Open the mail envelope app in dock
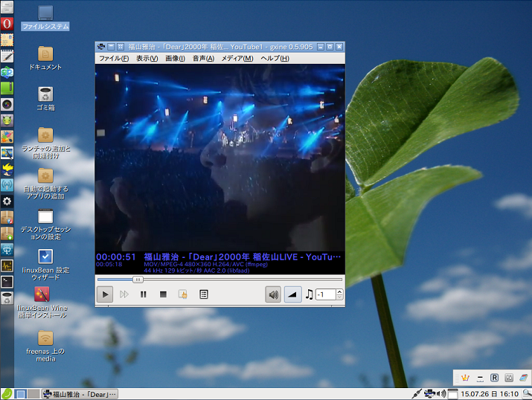 click(x=7, y=39)
